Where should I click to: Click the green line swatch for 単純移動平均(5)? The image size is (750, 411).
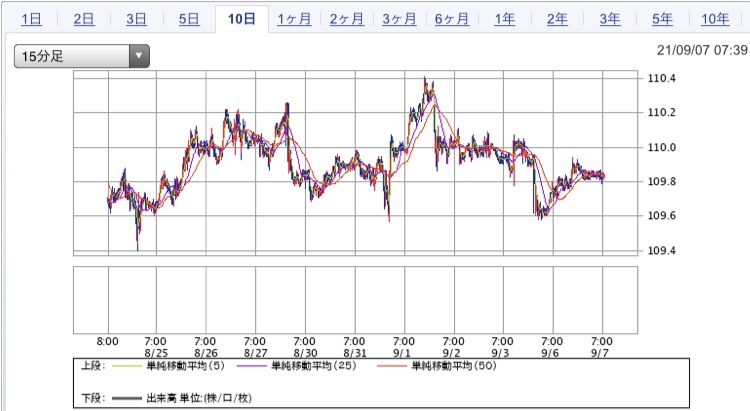coord(126,367)
